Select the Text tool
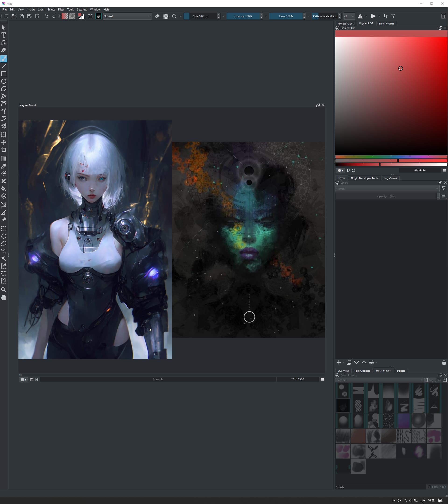This screenshot has width=448, height=504. pyautogui.click(x=4, y=35)
